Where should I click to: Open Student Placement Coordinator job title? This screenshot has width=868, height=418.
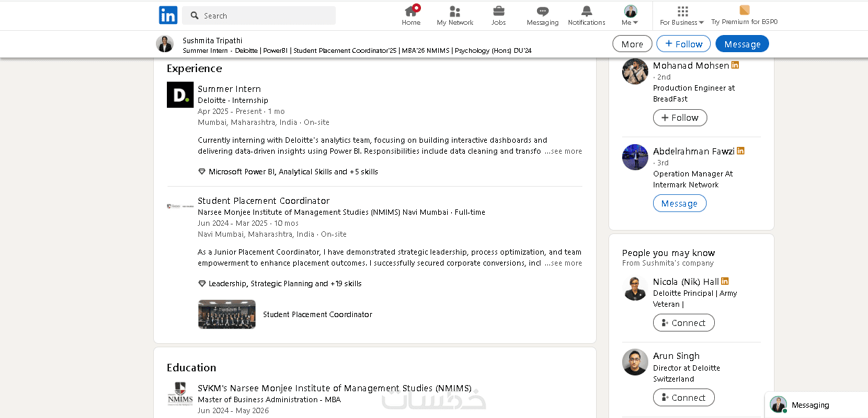[x=264, y=200]
